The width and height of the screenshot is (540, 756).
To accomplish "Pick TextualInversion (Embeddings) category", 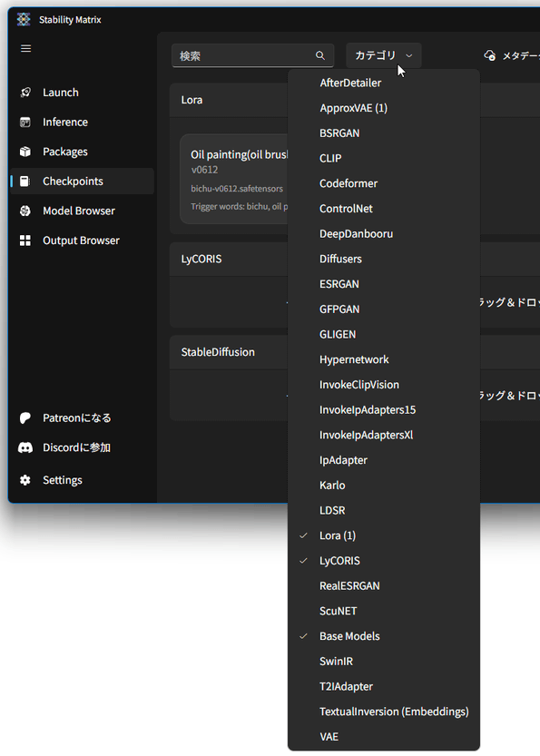I will coord(384,712).
